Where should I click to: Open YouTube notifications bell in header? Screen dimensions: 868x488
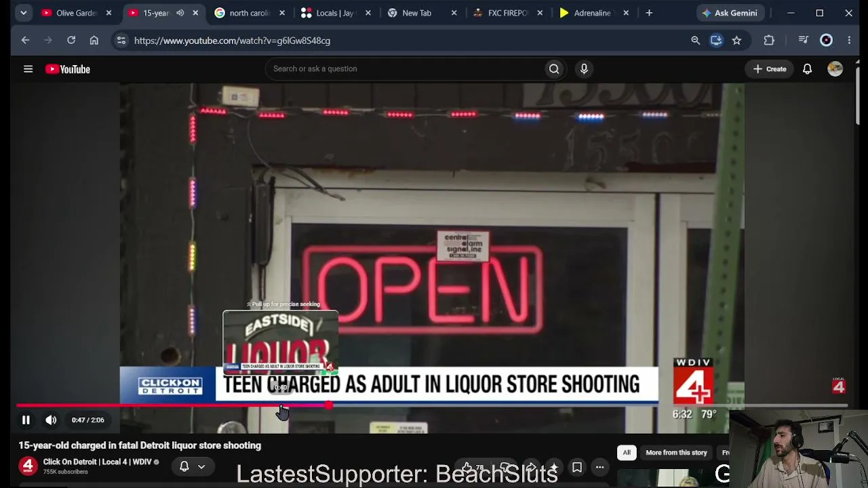click(807, 68)
